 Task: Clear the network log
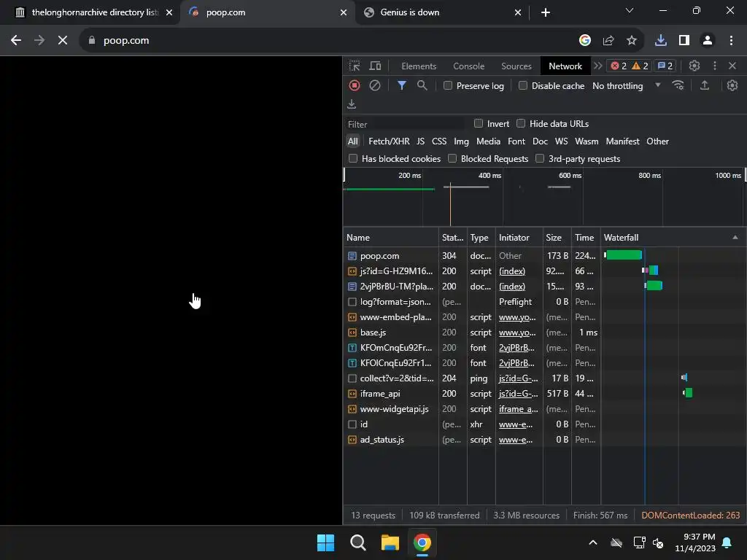[x=375, y=85]
